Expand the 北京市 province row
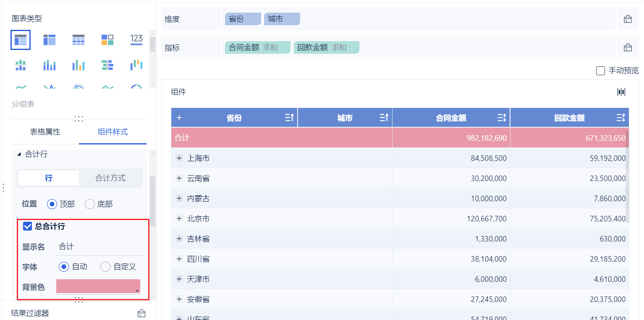 pyautogui.click(x=179, y=219)
